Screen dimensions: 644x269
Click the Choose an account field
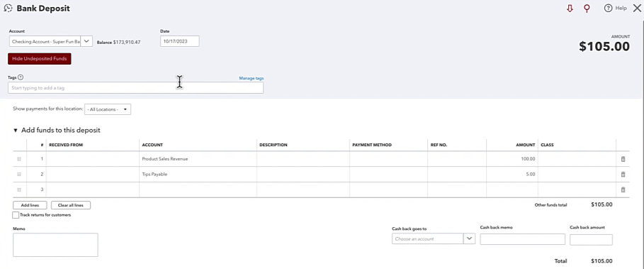(427, 238)
